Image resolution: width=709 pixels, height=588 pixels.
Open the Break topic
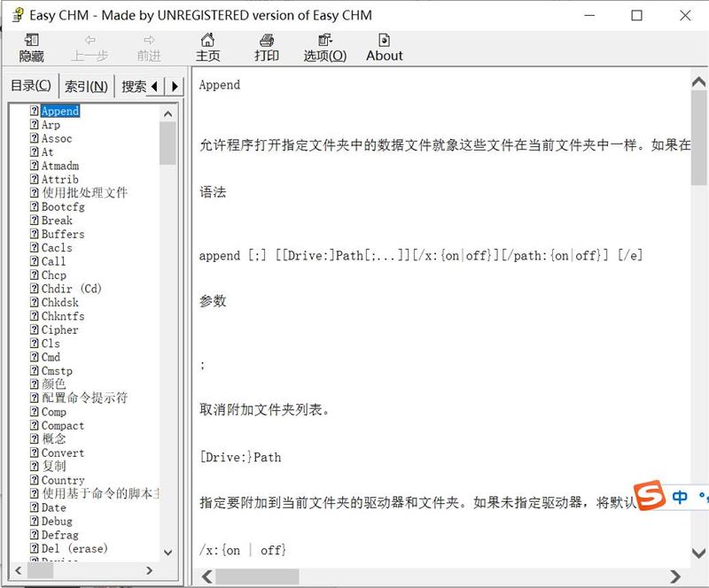(x=57, y=220)
